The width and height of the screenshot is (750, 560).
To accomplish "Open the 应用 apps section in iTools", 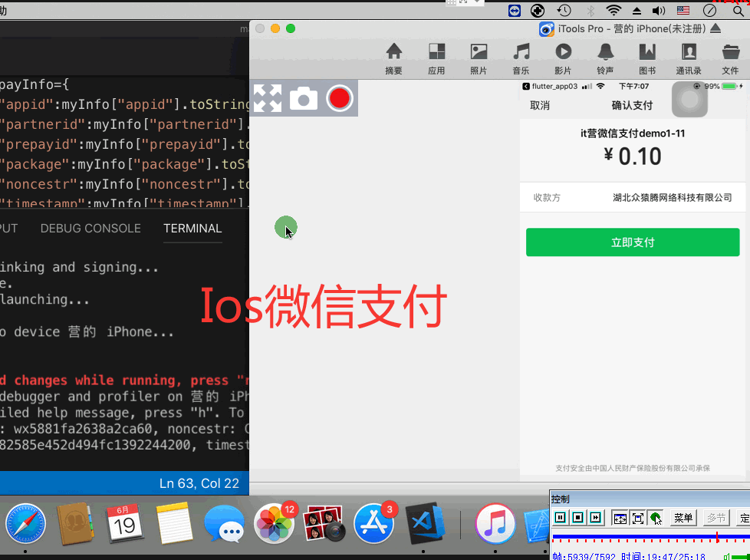I will 436,59.
